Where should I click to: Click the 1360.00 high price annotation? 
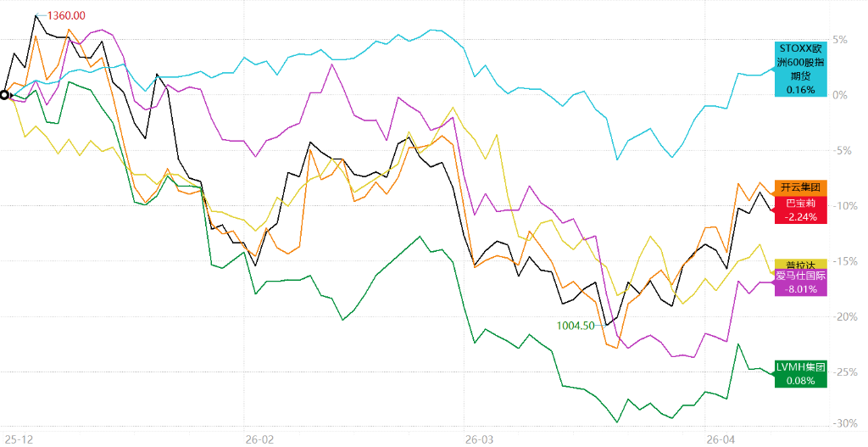pos(67,15)
